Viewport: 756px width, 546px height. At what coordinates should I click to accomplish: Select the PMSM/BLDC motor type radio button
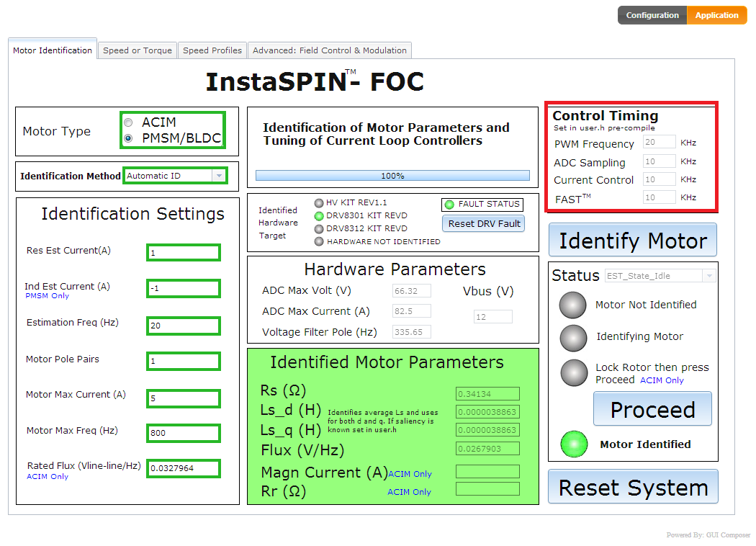(x=128, y=138)
